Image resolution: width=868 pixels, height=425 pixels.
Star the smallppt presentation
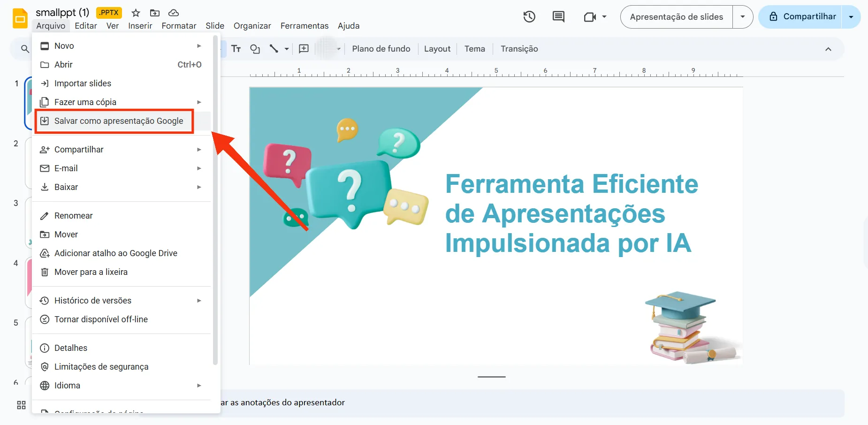[135, 13]
